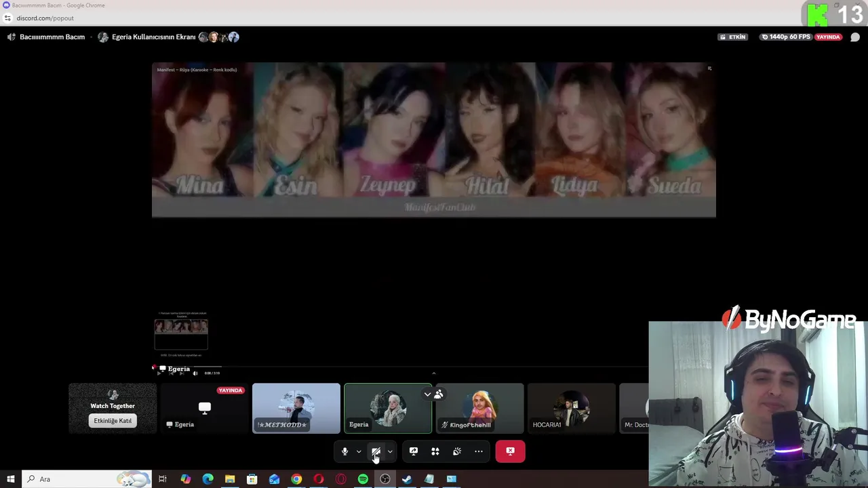The height and width of the screenshot is (488, 868).
Task: Click fullscreen icon on streamed video
Action: pos(709,68)
